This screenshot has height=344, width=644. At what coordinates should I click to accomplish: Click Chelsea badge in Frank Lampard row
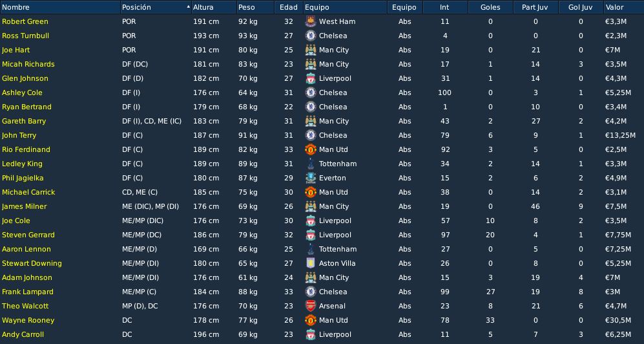pyautogui.click(x=311, y=292)
